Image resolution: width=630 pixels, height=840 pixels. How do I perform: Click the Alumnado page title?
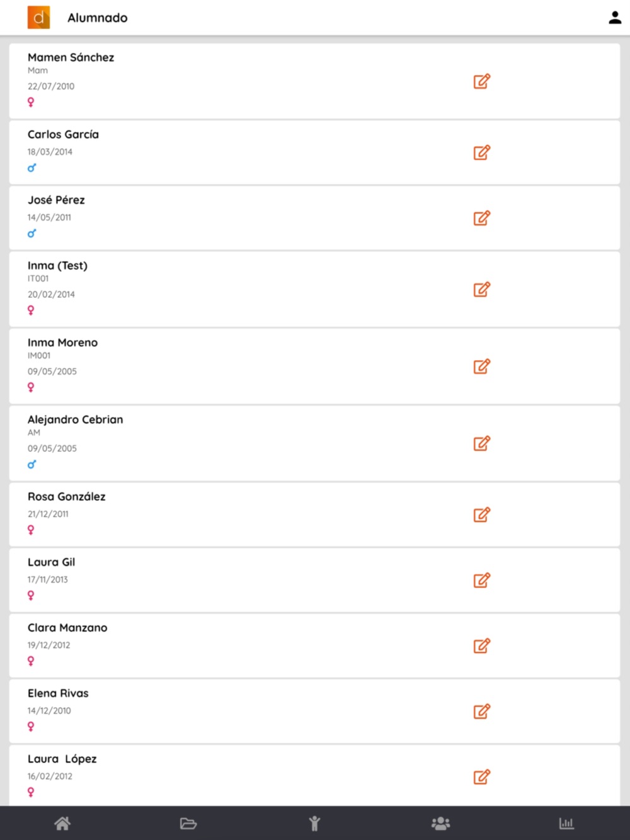pos(98,18)
